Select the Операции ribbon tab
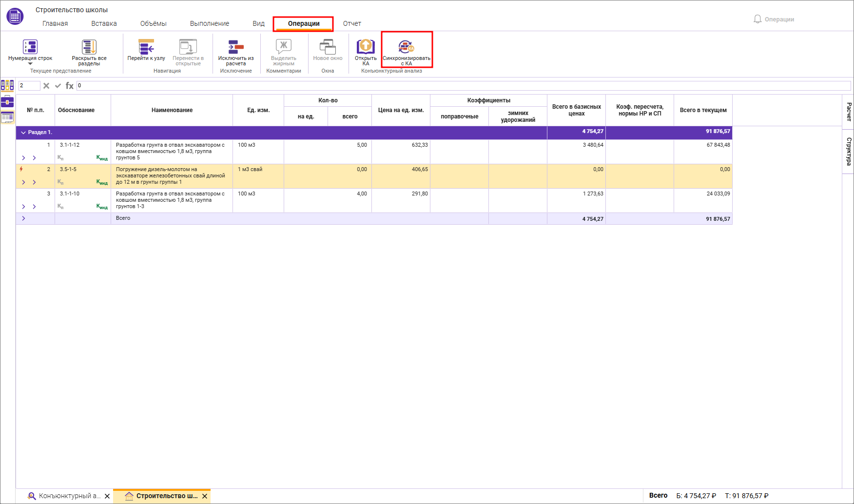The image size is (854, 504). (x=304, y=23)
